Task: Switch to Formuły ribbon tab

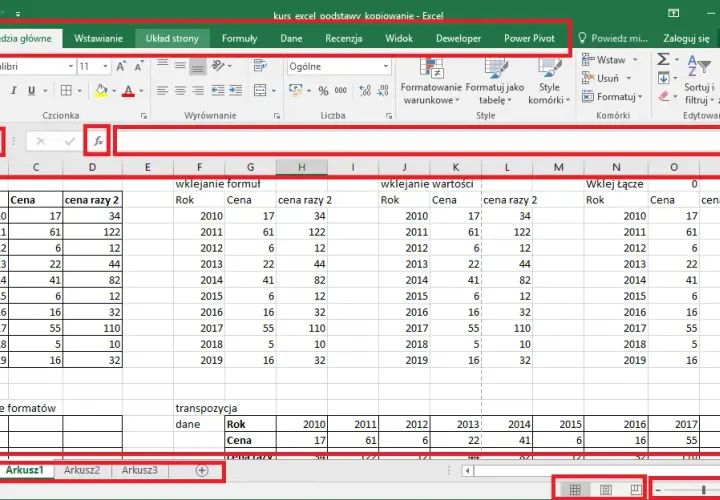Action: 239,39
